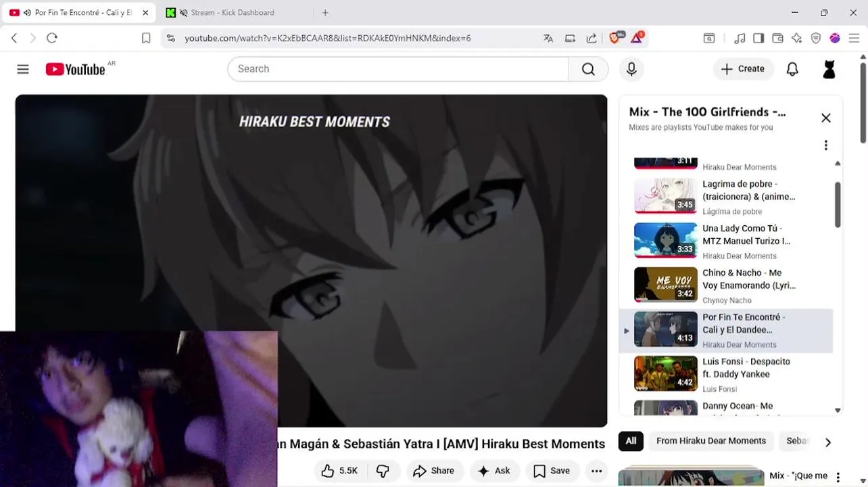Go back in the browser
This screenshot has width=868, height=487.
pos(14,38)
